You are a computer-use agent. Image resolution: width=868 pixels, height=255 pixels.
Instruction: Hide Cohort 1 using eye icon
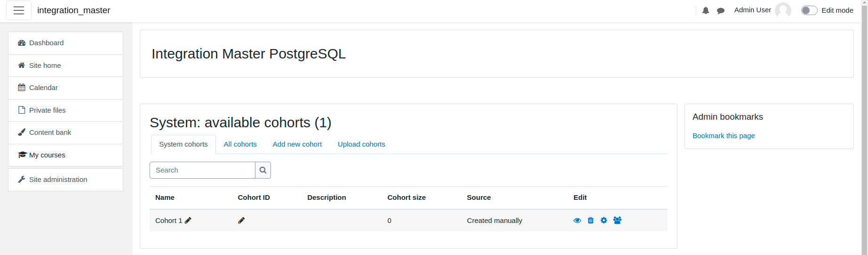click(577, 220)
